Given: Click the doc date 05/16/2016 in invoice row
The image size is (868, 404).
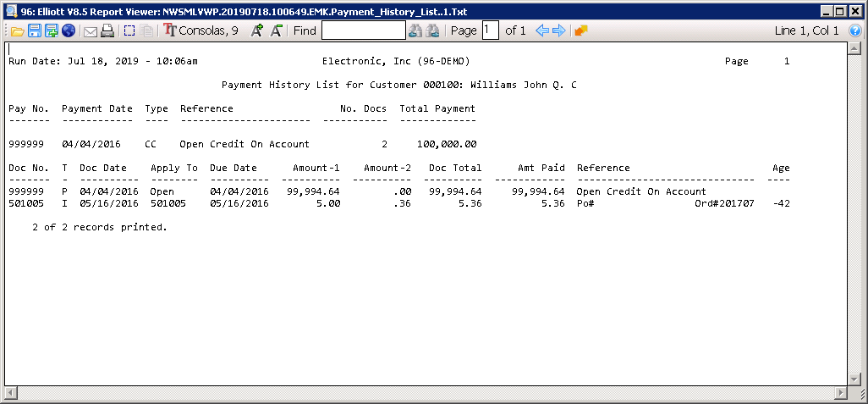Looking at the screenshot, I should point(109,204).
